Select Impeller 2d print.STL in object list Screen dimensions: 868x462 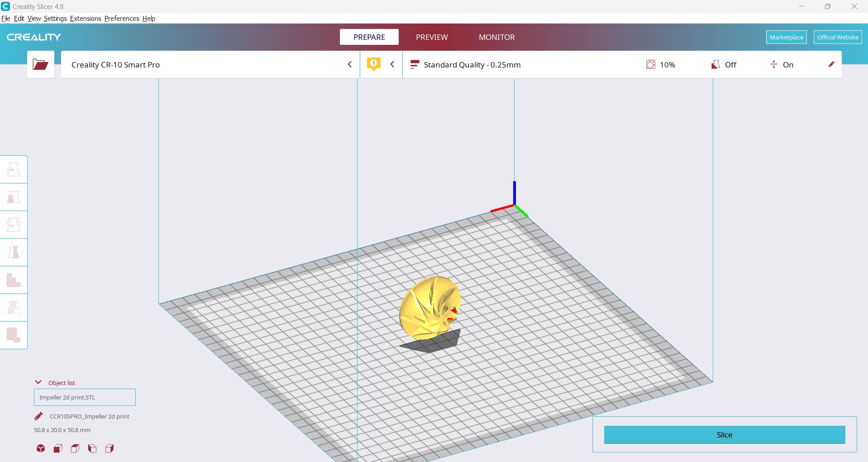pos(85,397)
